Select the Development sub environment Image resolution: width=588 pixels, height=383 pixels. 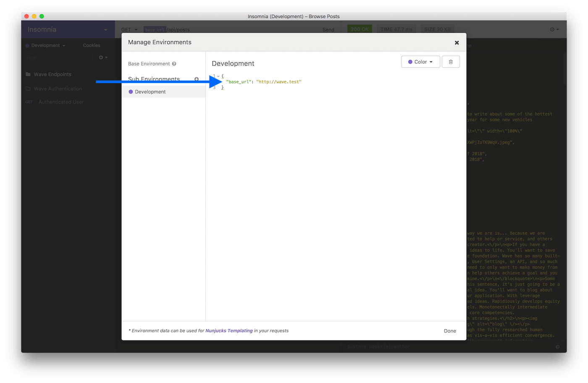[x=150, y=92]
